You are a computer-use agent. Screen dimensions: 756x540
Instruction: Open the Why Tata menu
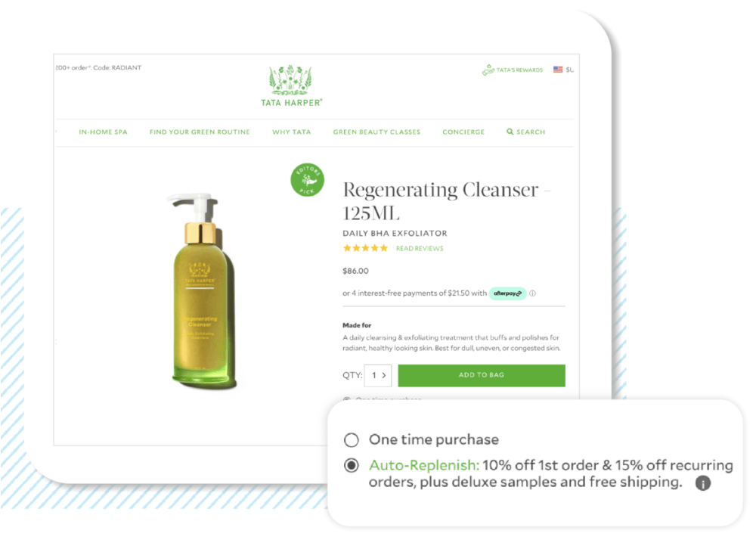pyautogui.click(x=292, y=132)
